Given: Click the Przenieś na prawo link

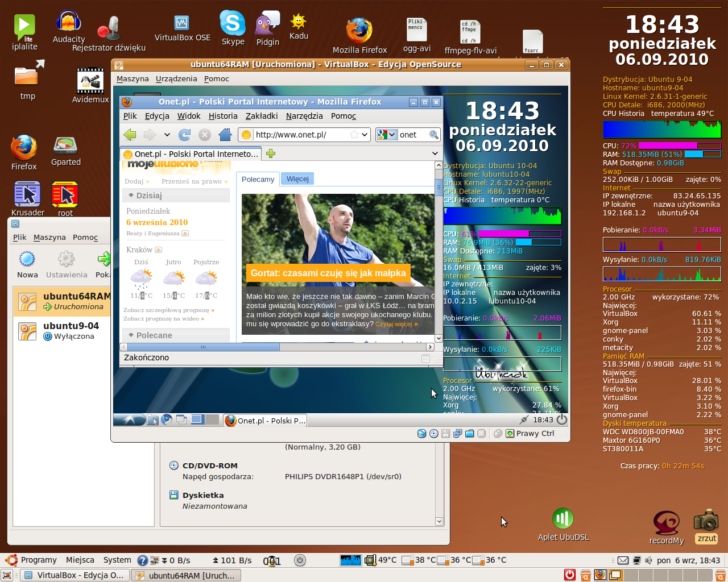Looking at the screenshot, I should (x=195, y=181).
